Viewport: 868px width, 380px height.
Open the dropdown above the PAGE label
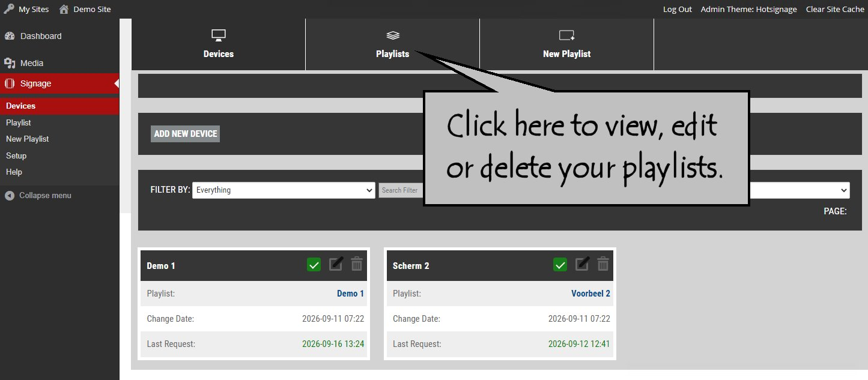pos(800,190)
